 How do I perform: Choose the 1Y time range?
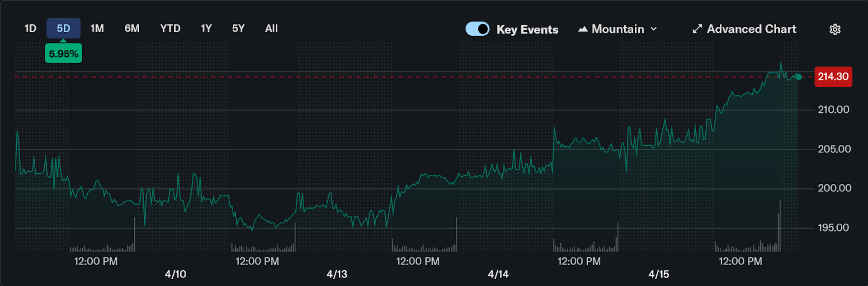coord(206,29)
